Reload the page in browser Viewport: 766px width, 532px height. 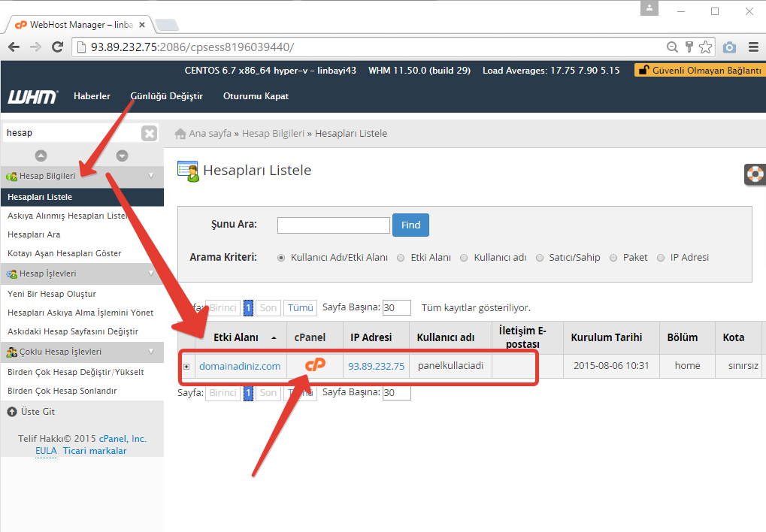[x=57, y=47]
